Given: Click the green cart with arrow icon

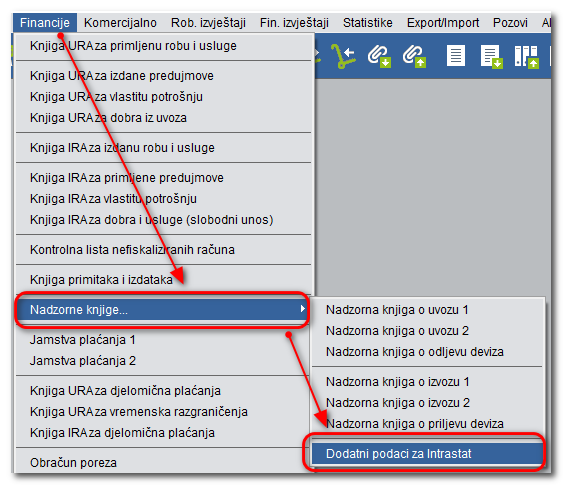Looking at the screenshot, I should (x=343, y=56).
